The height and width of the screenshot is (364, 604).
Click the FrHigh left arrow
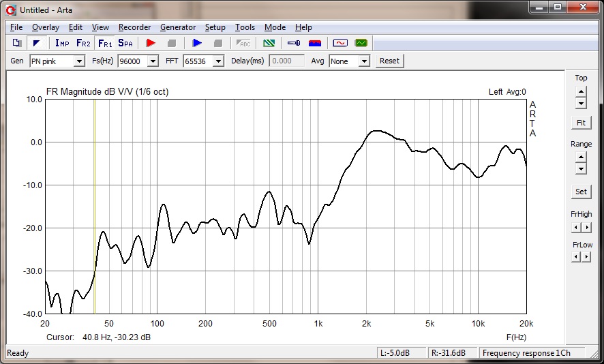pyautogui.click(x=575, y=227)
